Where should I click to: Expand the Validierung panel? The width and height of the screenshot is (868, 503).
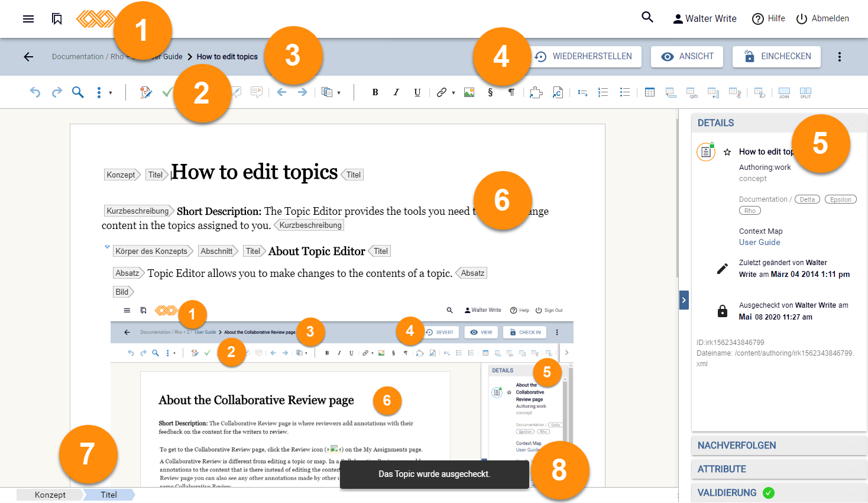(x=779, y=493)
